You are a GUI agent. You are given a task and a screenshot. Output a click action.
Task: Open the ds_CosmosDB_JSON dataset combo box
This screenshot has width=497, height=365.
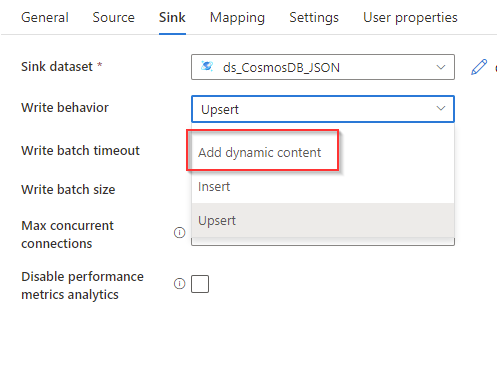click(x=323, y=67)
